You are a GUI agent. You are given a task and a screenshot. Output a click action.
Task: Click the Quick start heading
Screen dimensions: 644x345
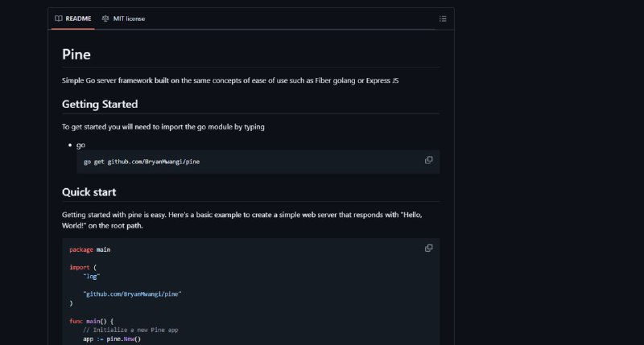click(89, 192)
